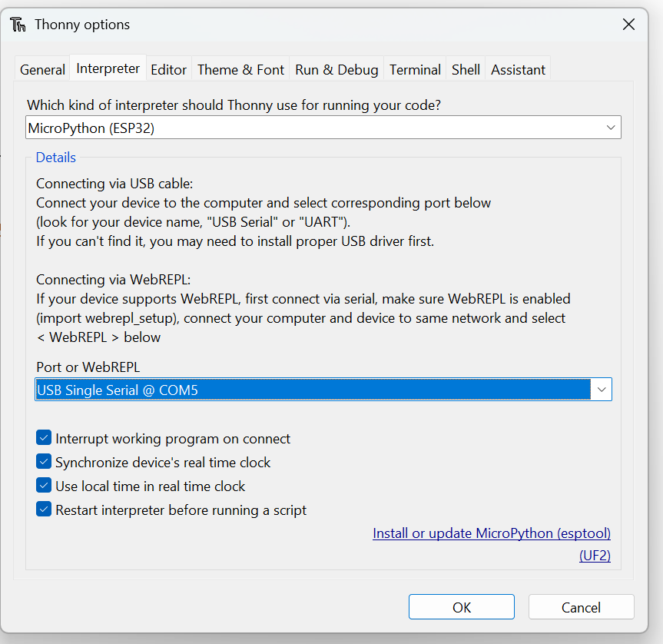Click the Thonny logo icon in title bar

pos(18,24)
